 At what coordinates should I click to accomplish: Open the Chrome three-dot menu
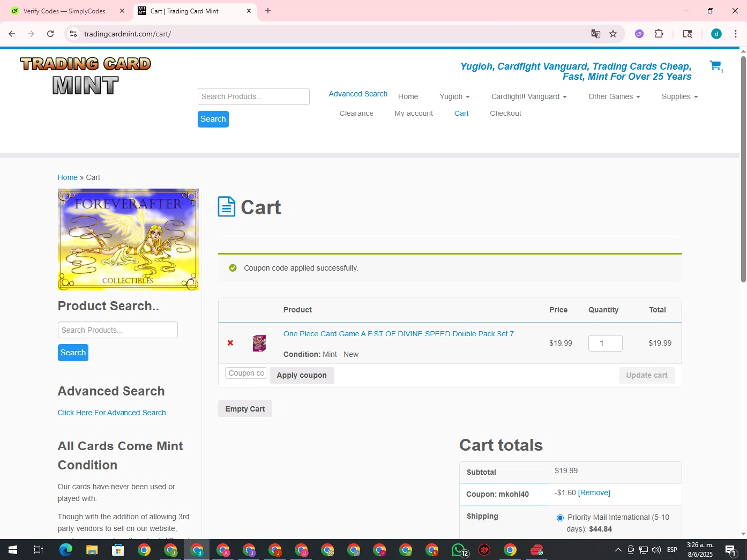(736, 34)
